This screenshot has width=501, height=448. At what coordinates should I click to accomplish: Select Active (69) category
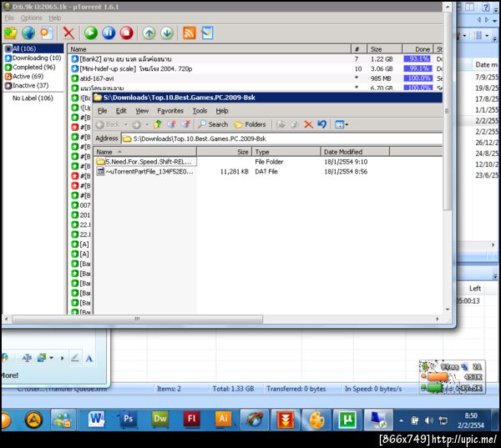coord(24,76)
